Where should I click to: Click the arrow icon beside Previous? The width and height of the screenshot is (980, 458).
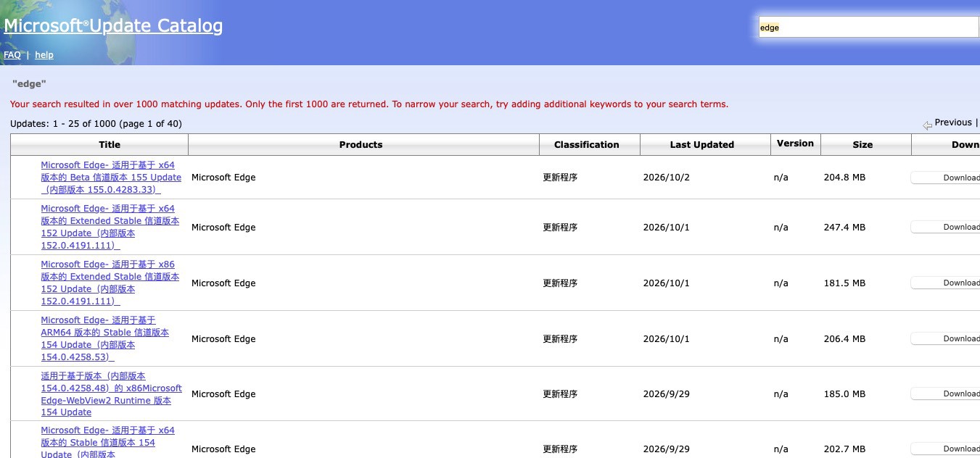pyautogui.click(x=927, y=125)
